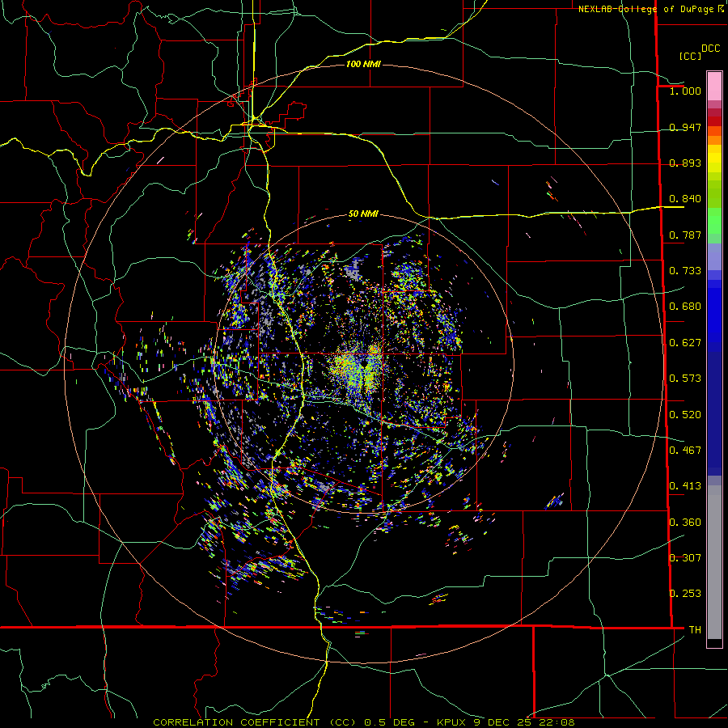Click the 0.787 scale value
The height and width of the screenshot is (728, 728).
pos(685,235)
